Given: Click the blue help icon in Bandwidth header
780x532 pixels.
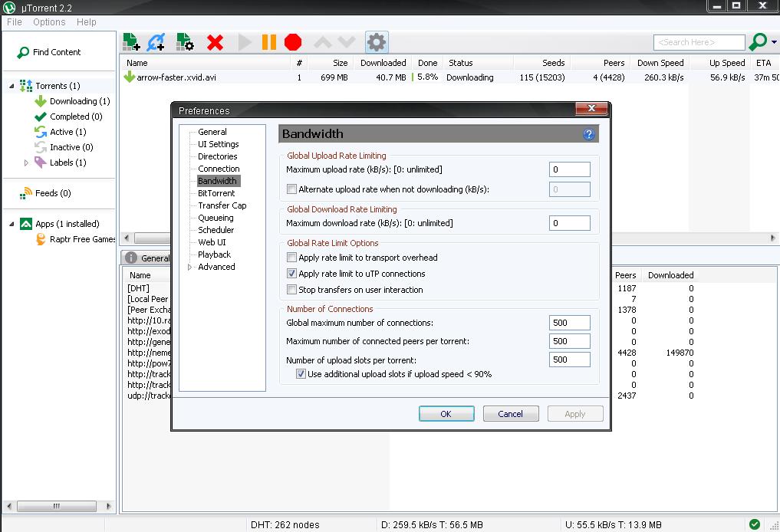Looking at the screenshot, I should pos(588,134).
